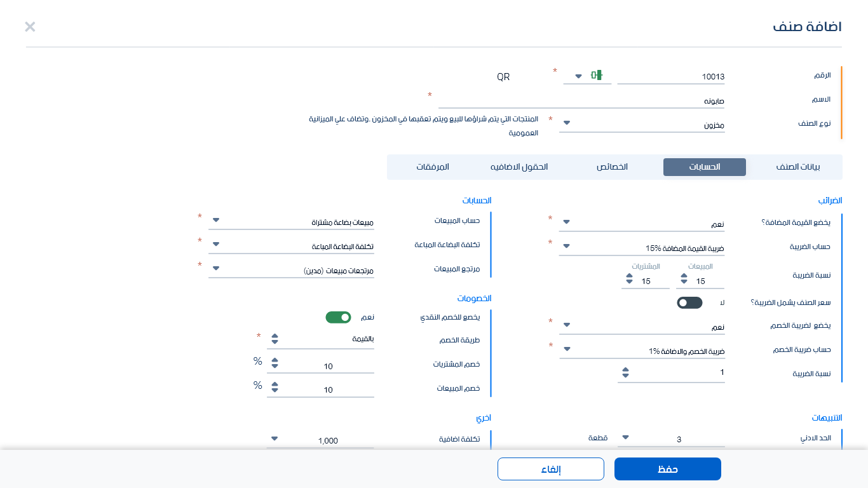868x488 pixels.
Task: Expand the تكلفة اضافية dropdown
Action: [x=274, y=438]
